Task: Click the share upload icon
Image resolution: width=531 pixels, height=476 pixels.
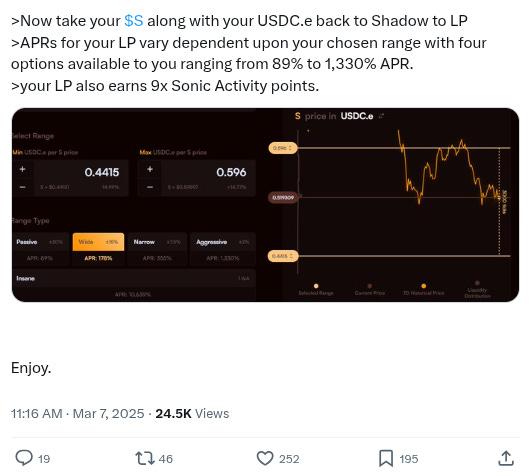Action: 506,458
